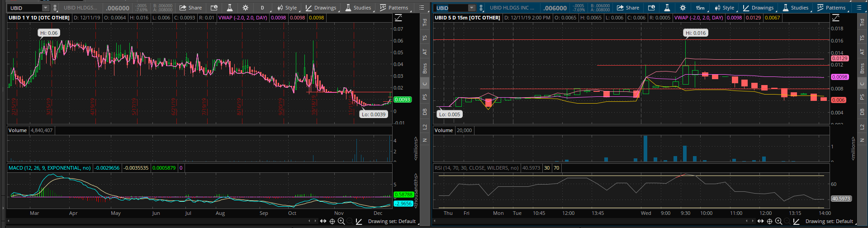Click the Style button in right chart toolbar

point(724,8)
